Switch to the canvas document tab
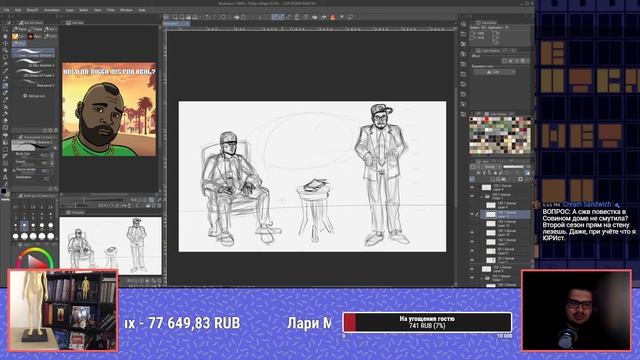 coord(176,24)
